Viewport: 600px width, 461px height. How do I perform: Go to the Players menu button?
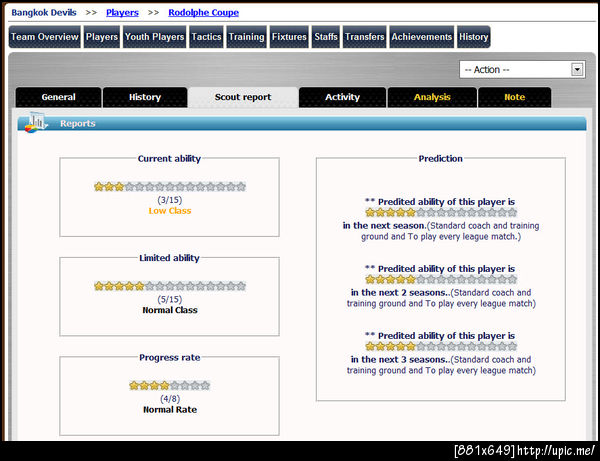(x=102, y=37)
